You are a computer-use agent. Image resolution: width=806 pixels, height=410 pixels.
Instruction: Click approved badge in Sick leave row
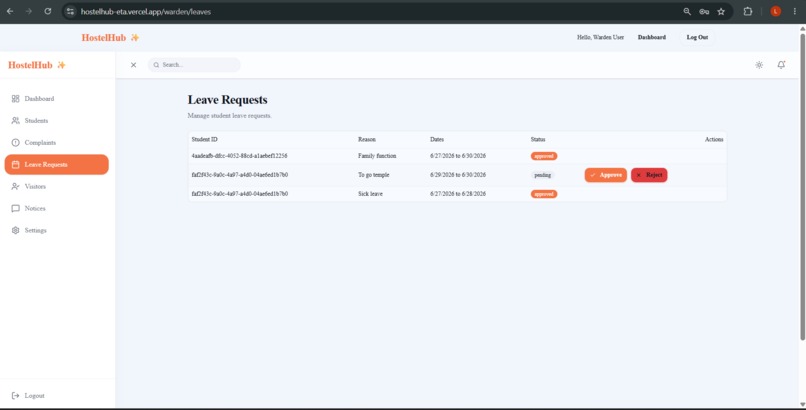tap(544, 194)
